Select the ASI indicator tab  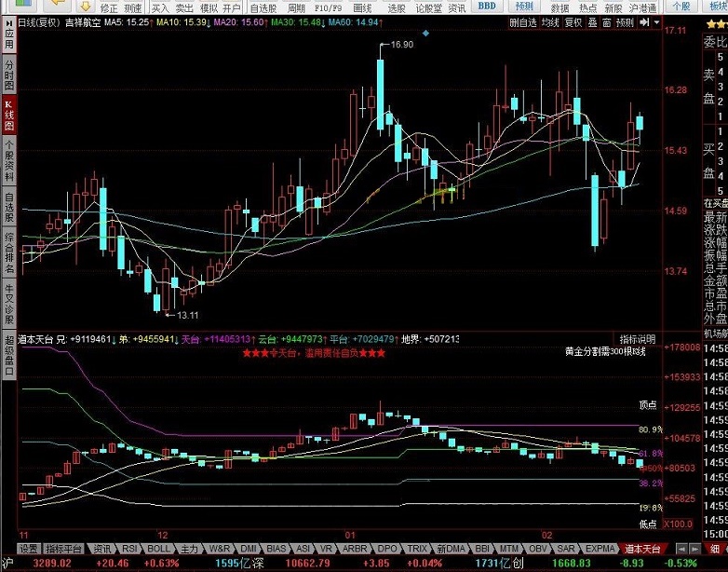[x=303, y=549]
